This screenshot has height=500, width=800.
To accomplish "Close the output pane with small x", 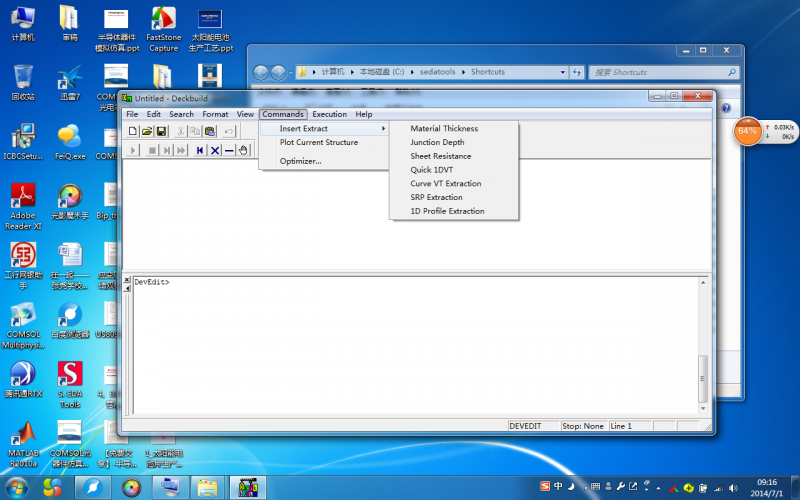I will (x=127, y=279).
